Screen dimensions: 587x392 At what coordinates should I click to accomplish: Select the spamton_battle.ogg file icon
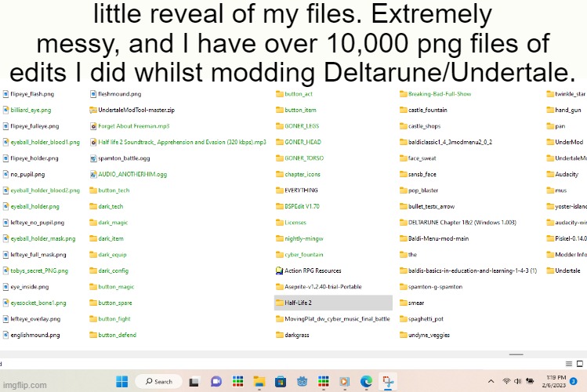[93, 158]
